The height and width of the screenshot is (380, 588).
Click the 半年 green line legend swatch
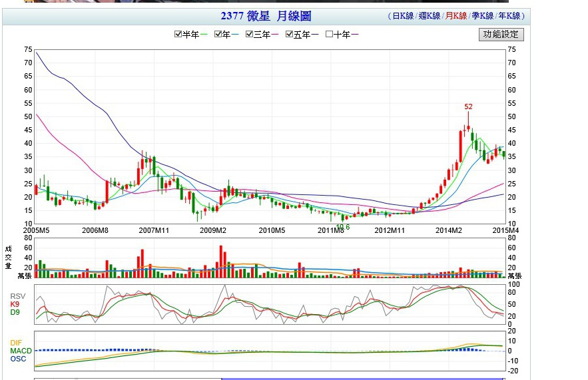204,35
